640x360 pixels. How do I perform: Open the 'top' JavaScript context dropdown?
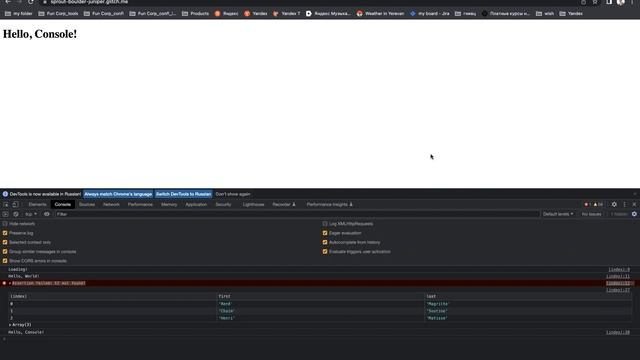pos(31,214)
